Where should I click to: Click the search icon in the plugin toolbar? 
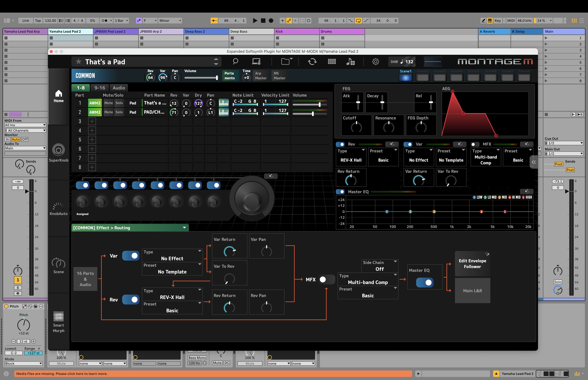(235, 61)
